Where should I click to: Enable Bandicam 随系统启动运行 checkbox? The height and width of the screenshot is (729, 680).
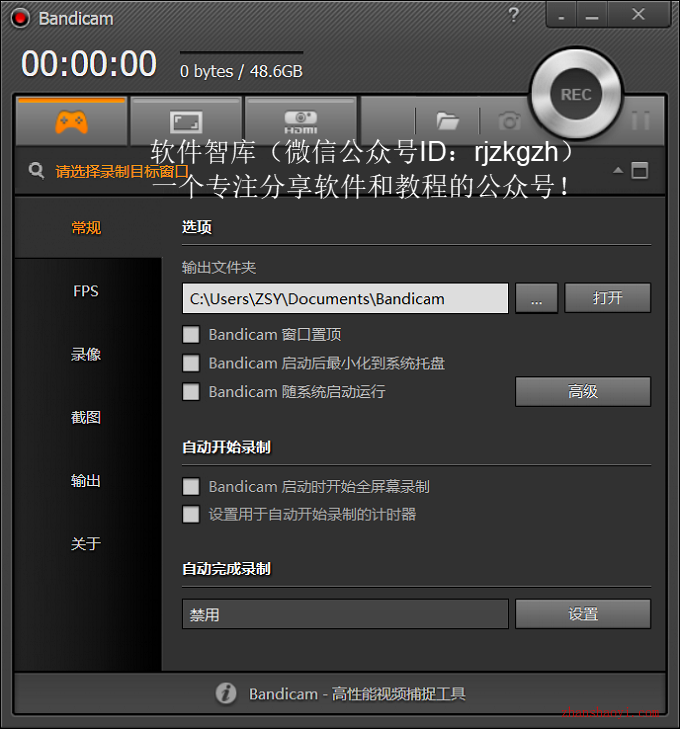coord(191,392)
